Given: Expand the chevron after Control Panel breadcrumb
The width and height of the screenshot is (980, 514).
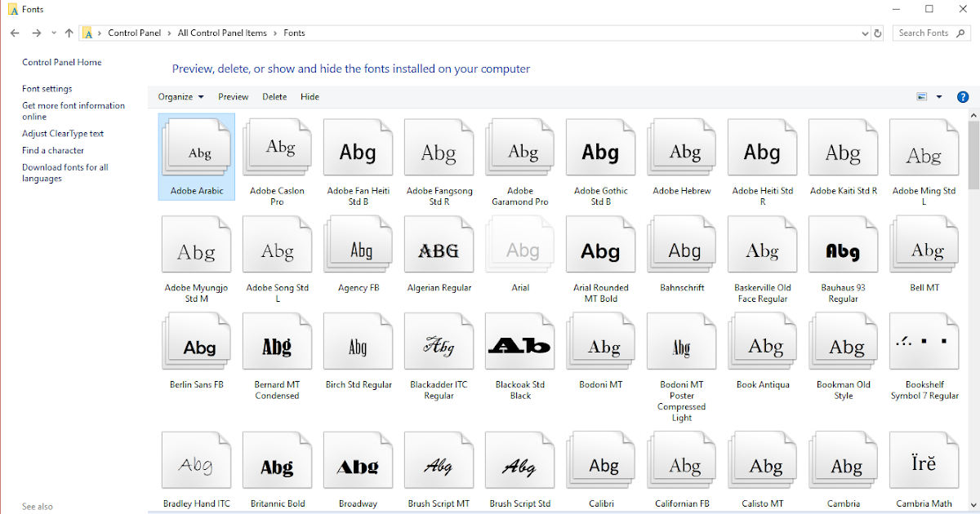Looking at the screenshot, I should click(x=171, y=33).
